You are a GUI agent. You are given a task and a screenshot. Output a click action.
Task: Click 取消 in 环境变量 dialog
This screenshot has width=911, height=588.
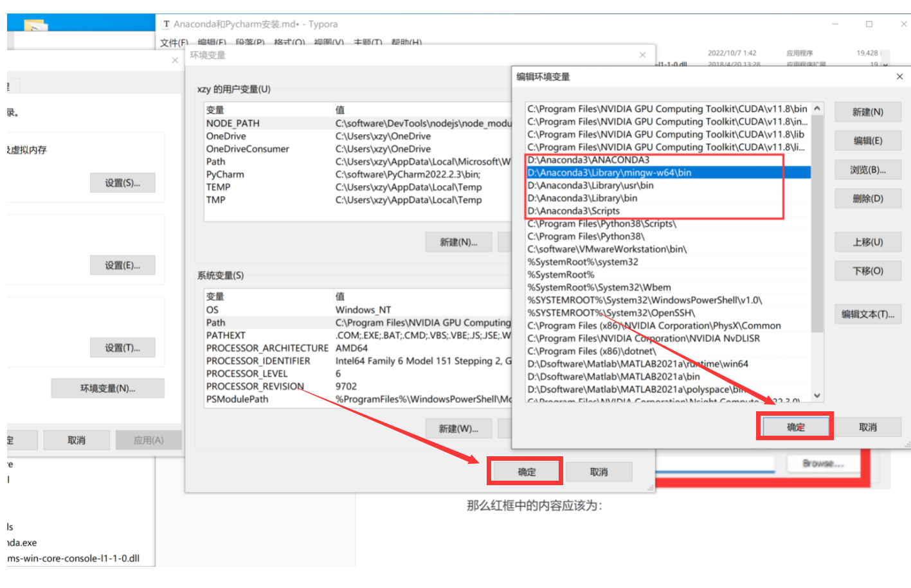(x=599, y=472)
